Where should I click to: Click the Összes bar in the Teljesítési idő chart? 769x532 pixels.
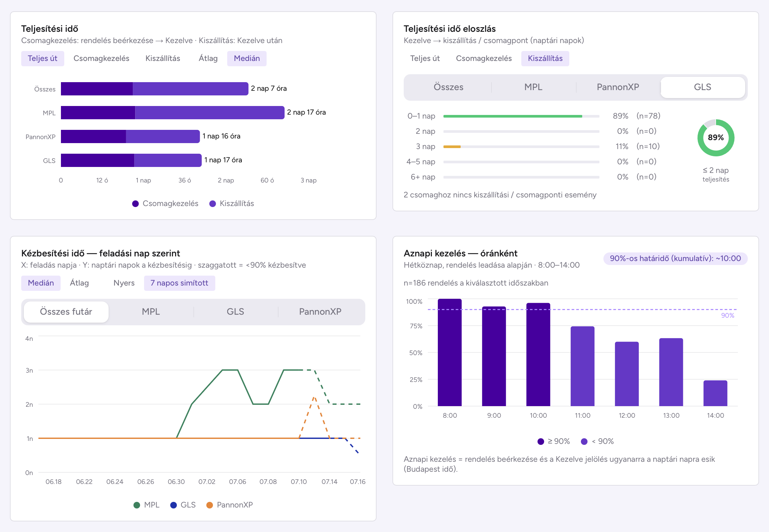click(x=155, y=89)
